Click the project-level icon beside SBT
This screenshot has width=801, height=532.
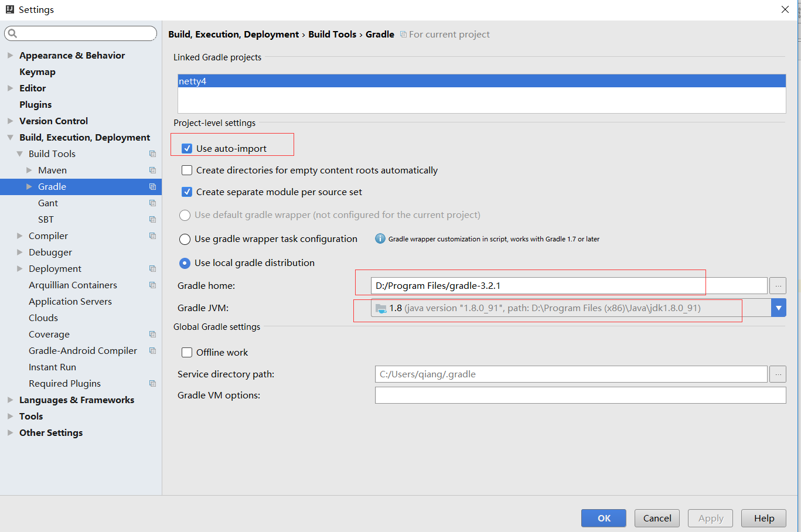tap(152, 220)
